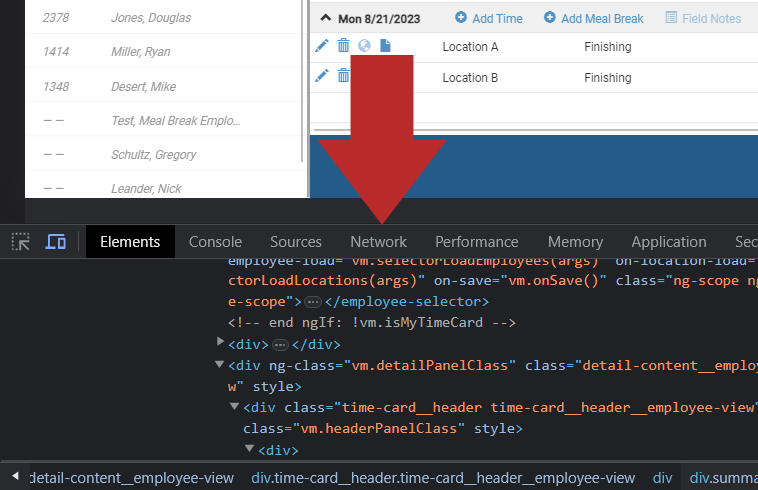
Task: Select the plain div breadcrumb item
Action: pyautogui.click(x=662, y=478)
